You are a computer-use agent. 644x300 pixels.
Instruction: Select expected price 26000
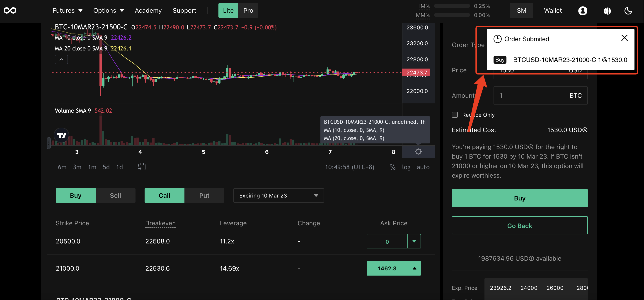coord(554,288)
